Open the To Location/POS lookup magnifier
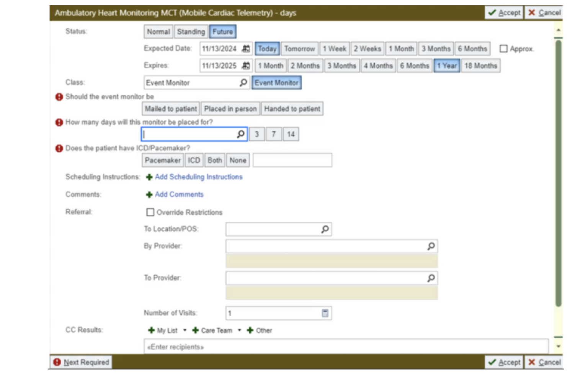 click(x=325, y=229)
